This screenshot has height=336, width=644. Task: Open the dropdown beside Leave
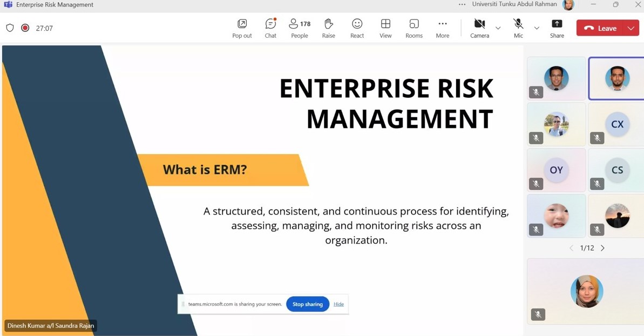click(x=631, y=28)
